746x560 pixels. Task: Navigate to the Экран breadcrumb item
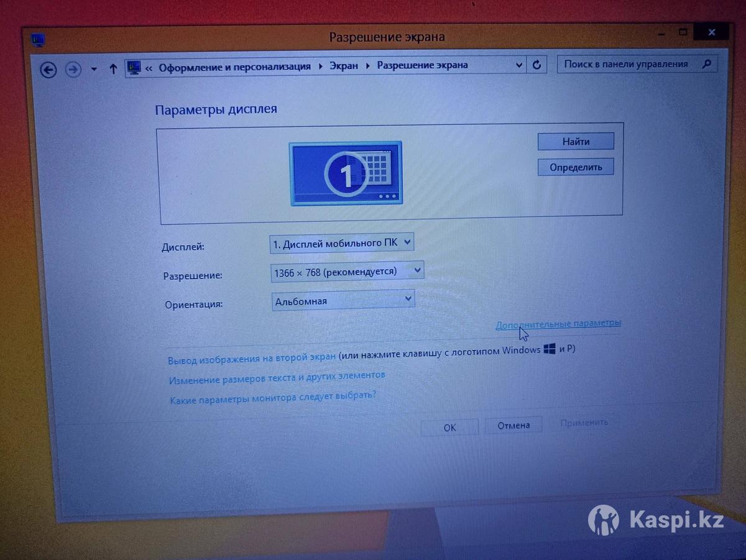point(344,66)
